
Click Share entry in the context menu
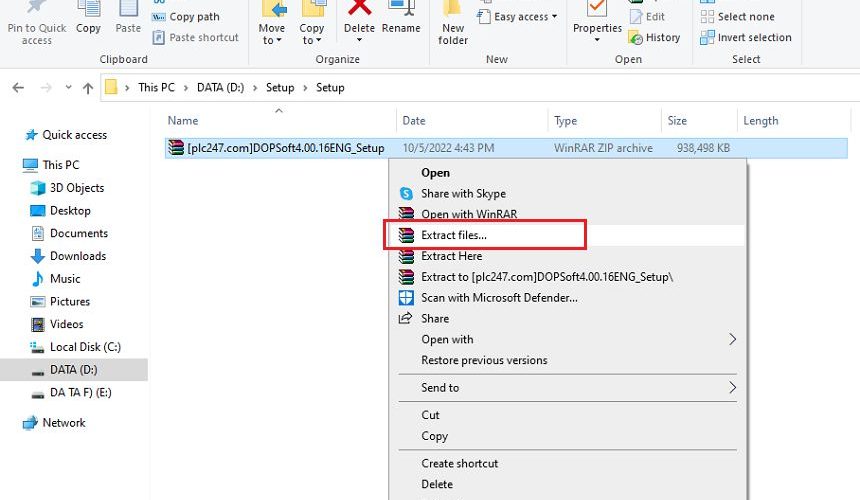[567, 319]
